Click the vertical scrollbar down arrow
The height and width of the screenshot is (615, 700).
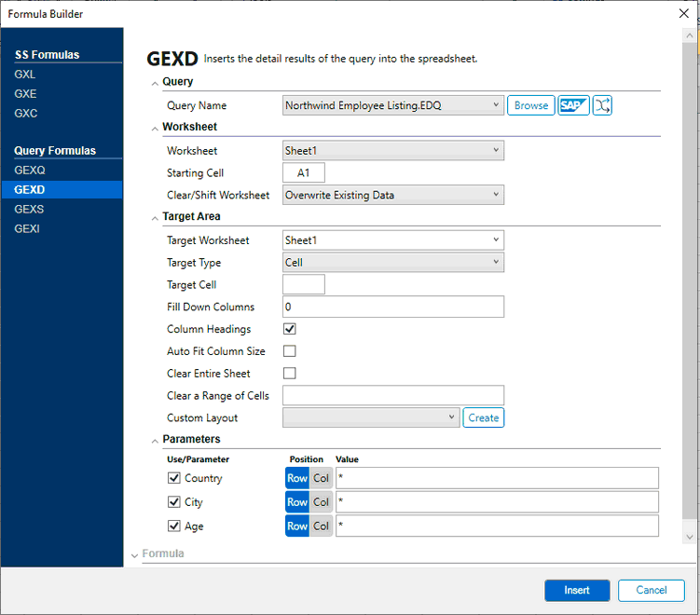click(x=690, y=537)
